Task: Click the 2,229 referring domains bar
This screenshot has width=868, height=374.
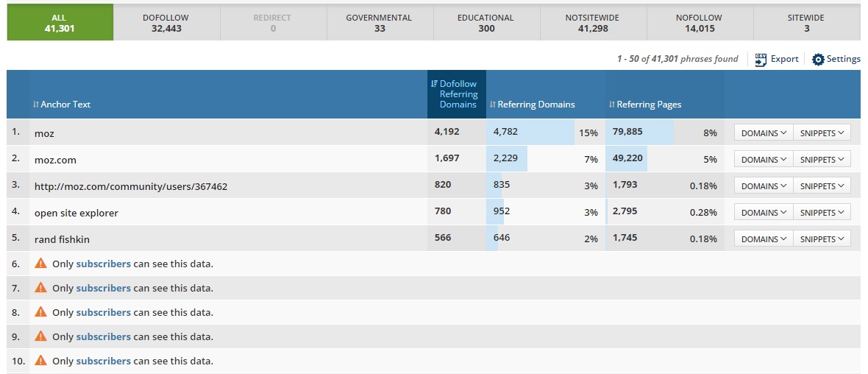Action: (507, 158)
